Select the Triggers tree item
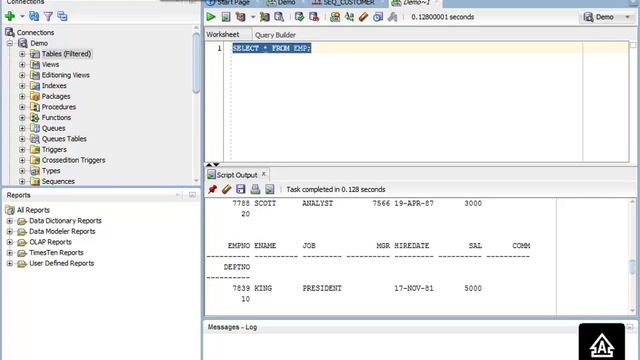 click(x=54, y=149)
